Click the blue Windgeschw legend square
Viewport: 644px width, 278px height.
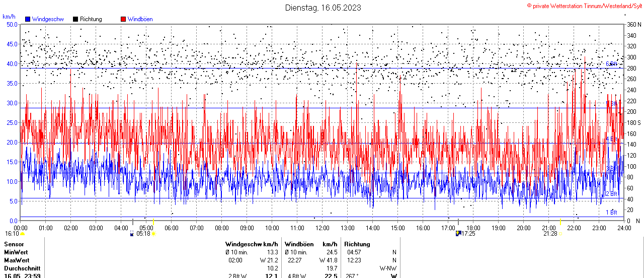click(28, 19)
